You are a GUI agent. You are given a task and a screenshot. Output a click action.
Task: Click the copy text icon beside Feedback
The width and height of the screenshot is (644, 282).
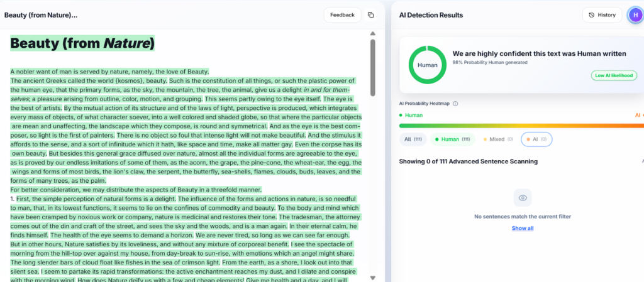370,14
